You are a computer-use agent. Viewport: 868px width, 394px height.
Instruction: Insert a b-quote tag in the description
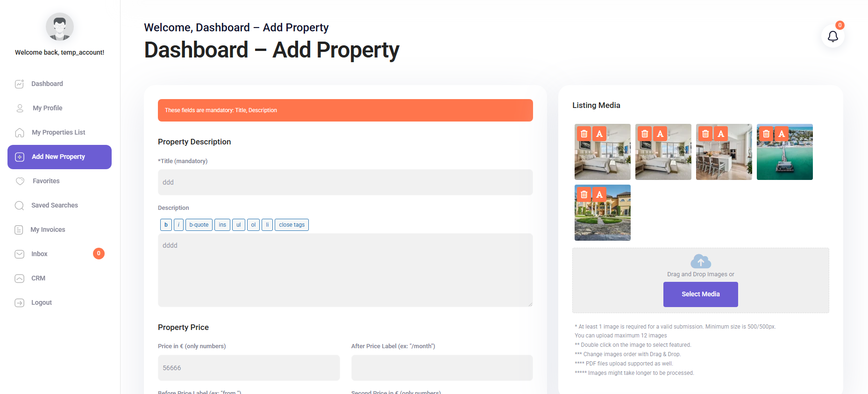click(199, 225)
